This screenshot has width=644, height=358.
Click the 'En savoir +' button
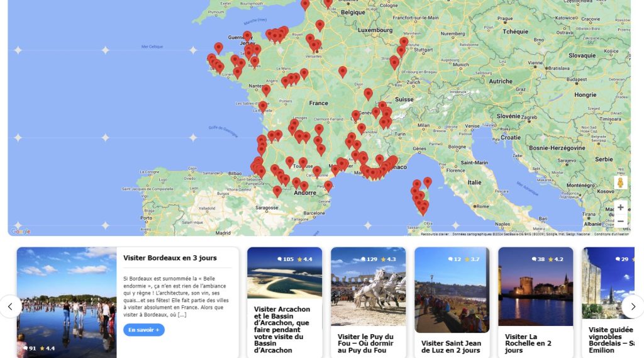tap(144, 330)
